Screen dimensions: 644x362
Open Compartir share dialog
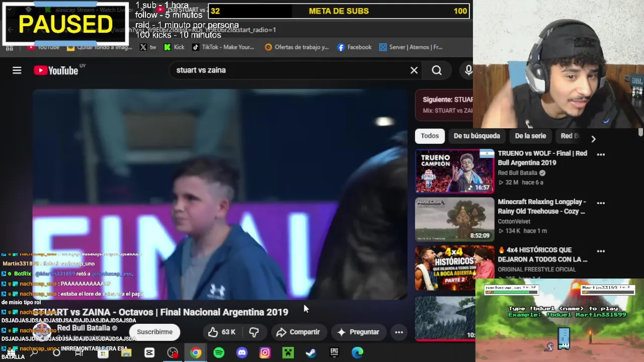coord(298,332)
